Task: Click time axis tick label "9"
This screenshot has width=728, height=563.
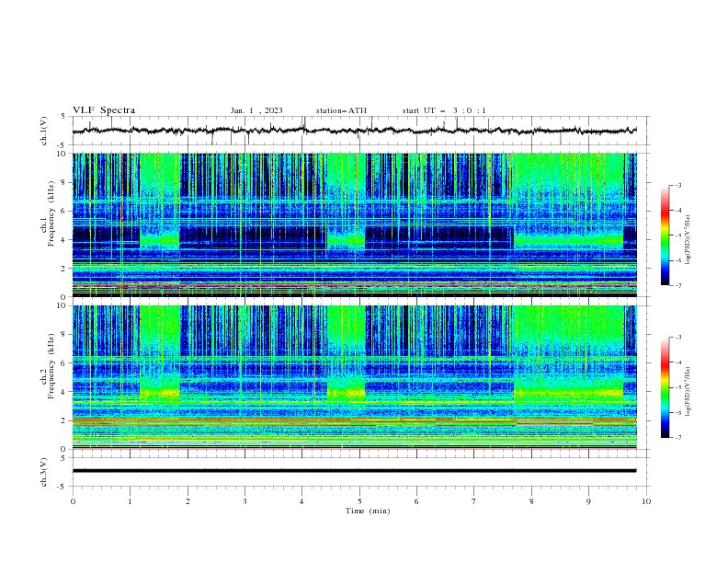Action: pos(588,501)
